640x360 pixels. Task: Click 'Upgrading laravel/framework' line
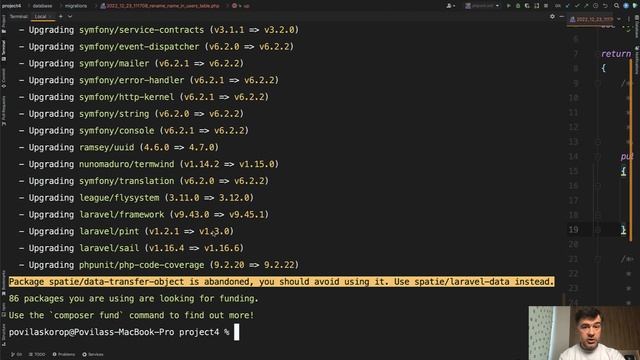144,215
